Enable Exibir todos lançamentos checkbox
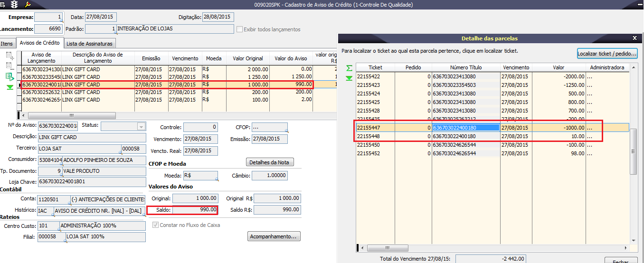644x263 pixels. (x=240, y=29)
